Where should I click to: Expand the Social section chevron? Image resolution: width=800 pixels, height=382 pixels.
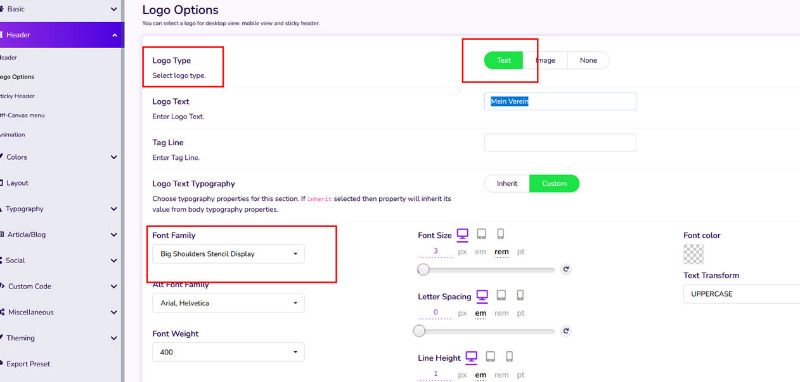[x=114, y=260]
